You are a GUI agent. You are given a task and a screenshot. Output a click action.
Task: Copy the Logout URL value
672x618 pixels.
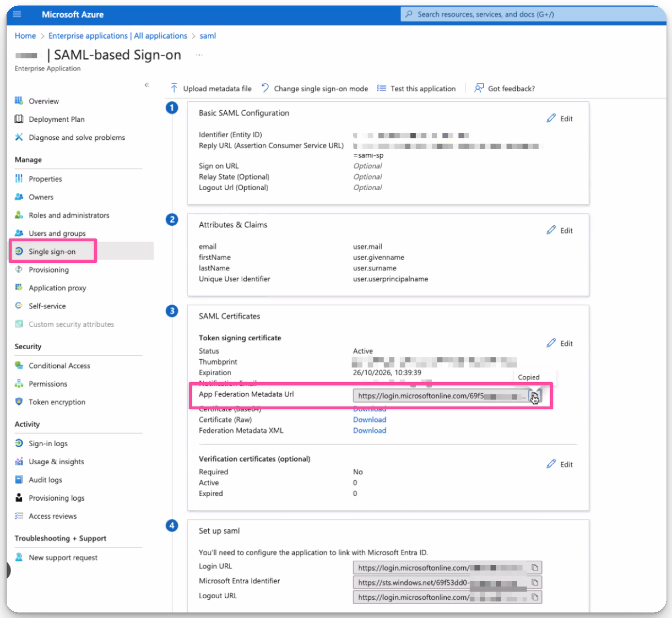[535, 597]
